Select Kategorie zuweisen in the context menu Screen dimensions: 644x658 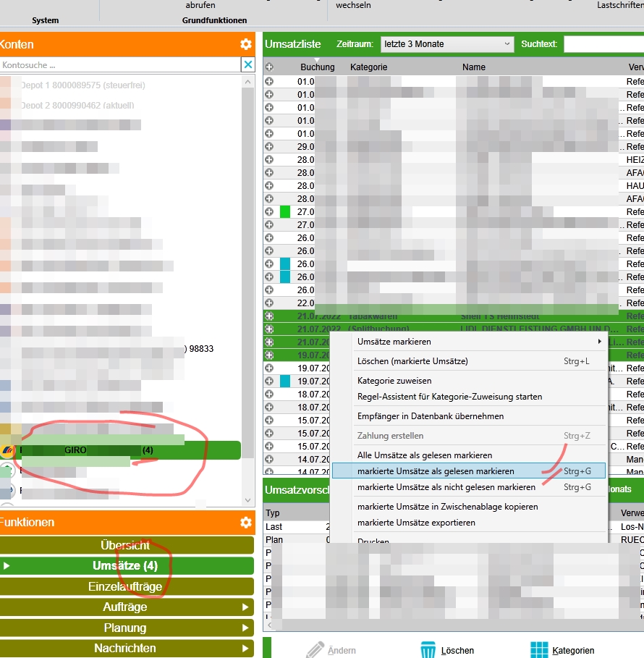(x=469, y=381)
